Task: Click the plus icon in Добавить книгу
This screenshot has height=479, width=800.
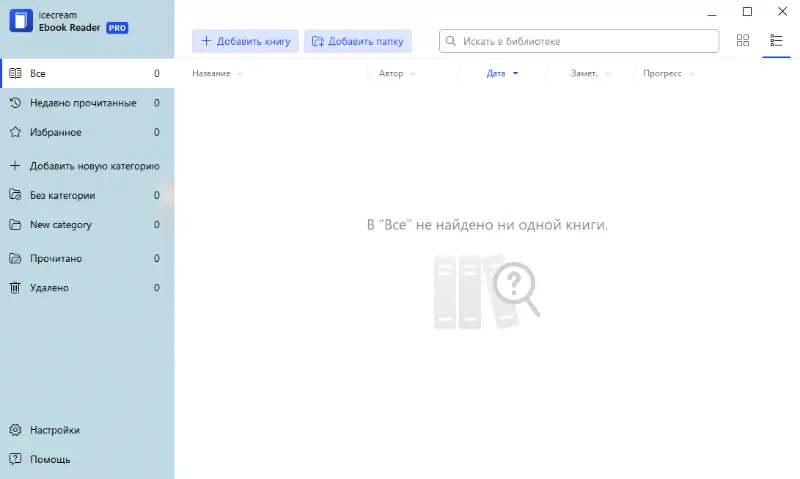Action: point(206,41)
